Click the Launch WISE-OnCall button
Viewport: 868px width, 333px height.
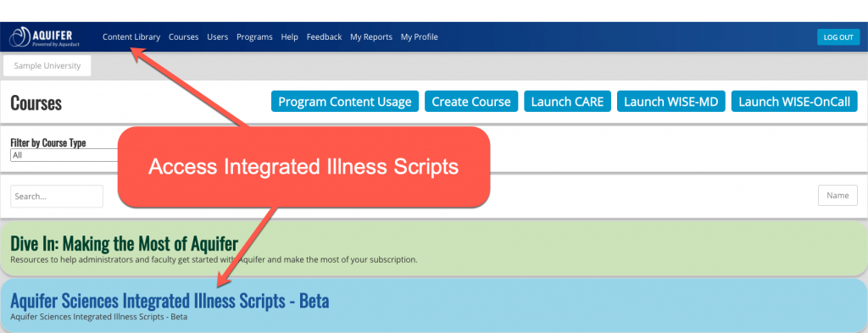point(794,101)
